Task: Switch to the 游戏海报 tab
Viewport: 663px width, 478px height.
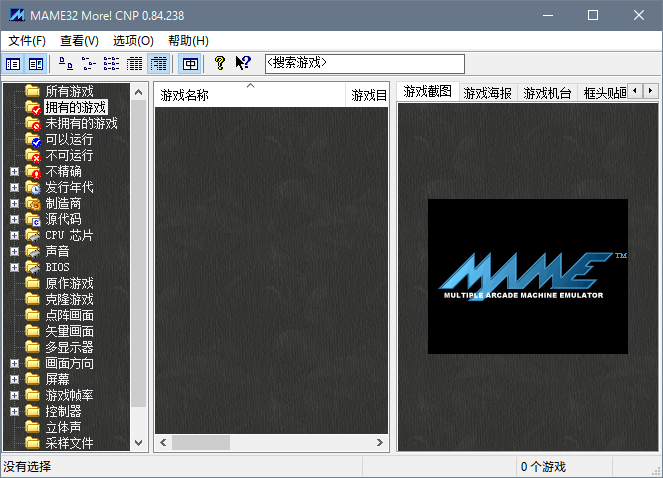Action: (x=487, y=93)
